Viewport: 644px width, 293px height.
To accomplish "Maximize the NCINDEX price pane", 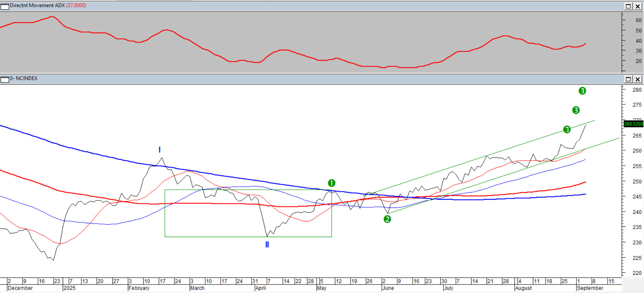I will click(x=628, y=79).
